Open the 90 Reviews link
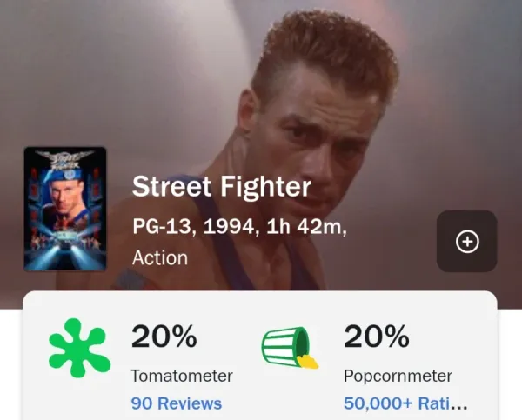This screenshot has height=420, width=522. pos(176,403)
